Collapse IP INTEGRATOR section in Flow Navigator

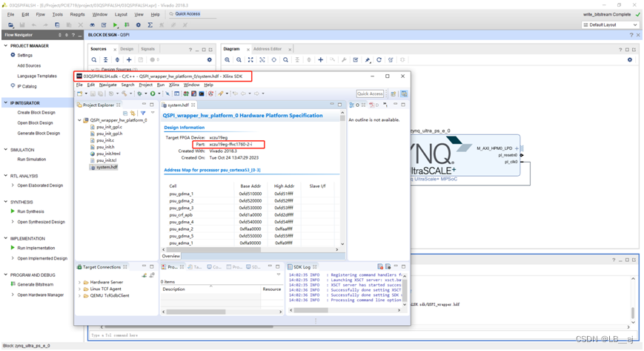(6, 103)
